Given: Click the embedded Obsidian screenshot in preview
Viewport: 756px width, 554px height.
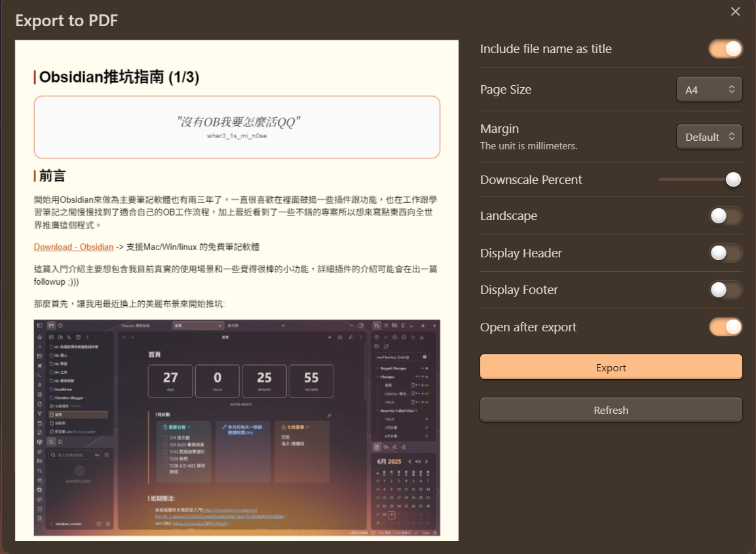Looking at the screenshot, I should (236, 428).
